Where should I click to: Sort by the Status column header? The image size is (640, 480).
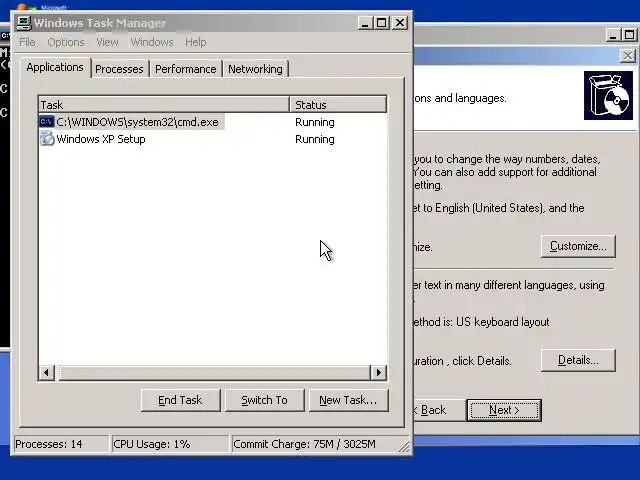pos(338,104)
